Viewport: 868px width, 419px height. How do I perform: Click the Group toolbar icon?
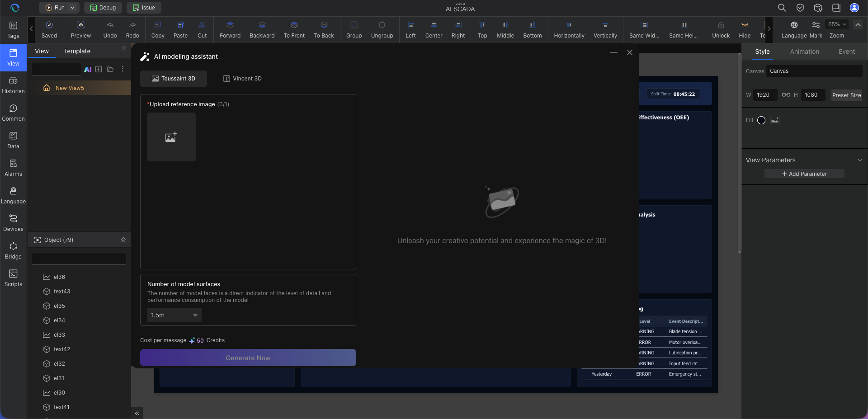pos(354,30)
